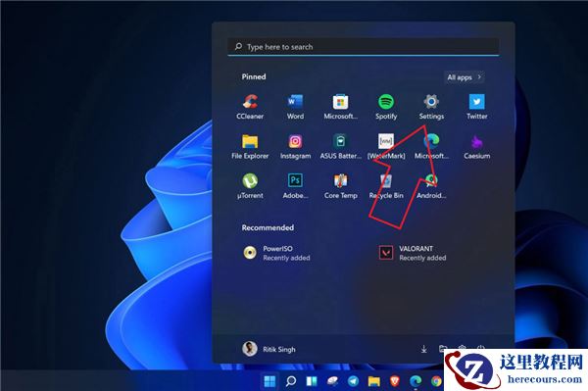Open Search from the taskbar magnifier
This screenshot has width=588, height=391.
click(291, 381)
